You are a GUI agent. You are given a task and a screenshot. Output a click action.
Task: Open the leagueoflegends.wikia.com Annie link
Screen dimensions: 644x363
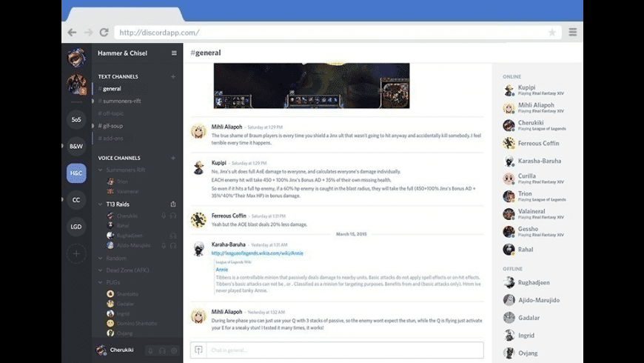point(257,253)
